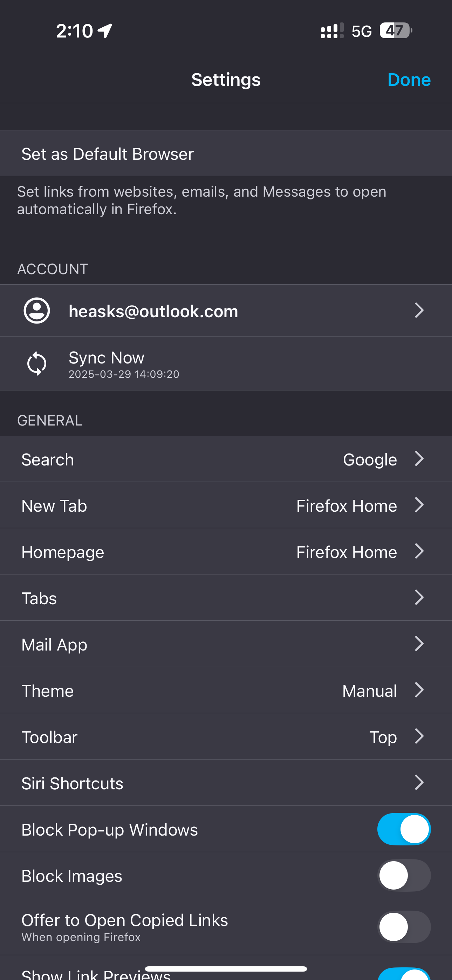
Task: Expand the Theme setting chevron
Action: click(x=419, y=690)
